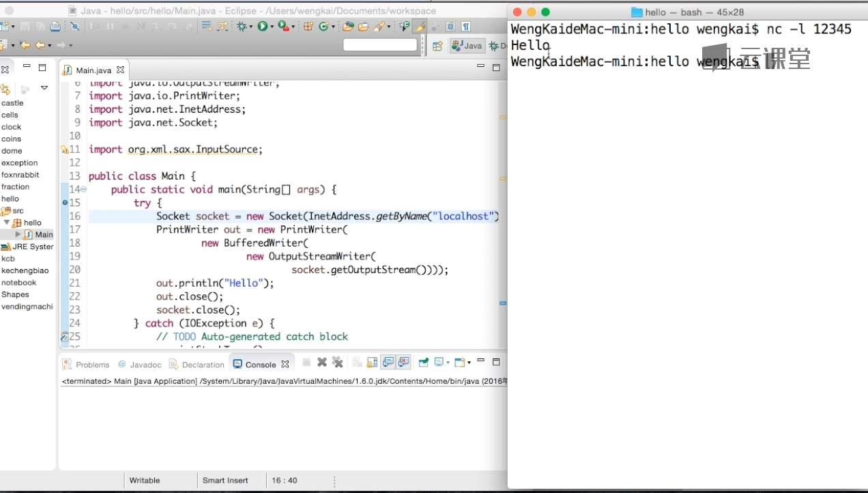Toggle Scroll Lock in Console toolbar
The image size is (868, 493).
tap(372, 363)
